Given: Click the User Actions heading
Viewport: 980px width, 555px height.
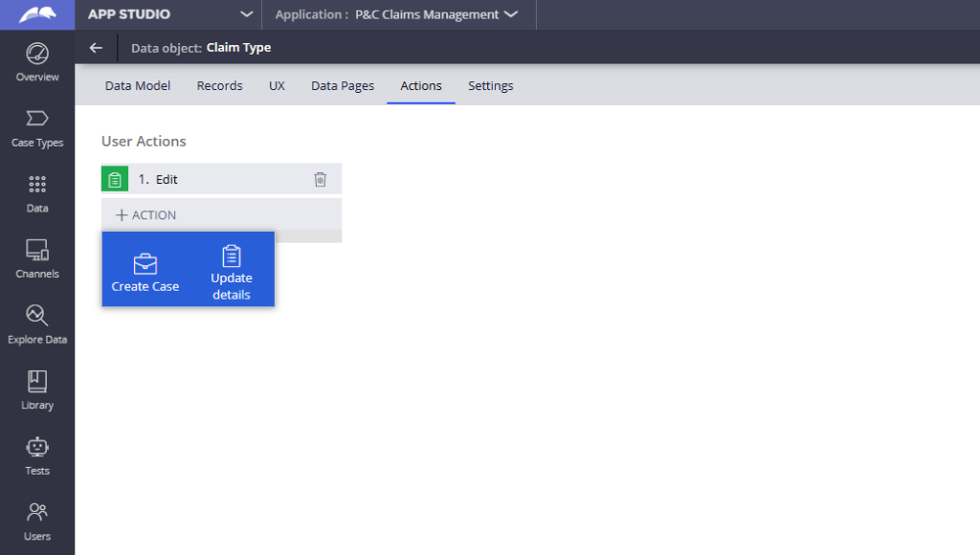Looking at the screenshot, I should pos(144,142).
